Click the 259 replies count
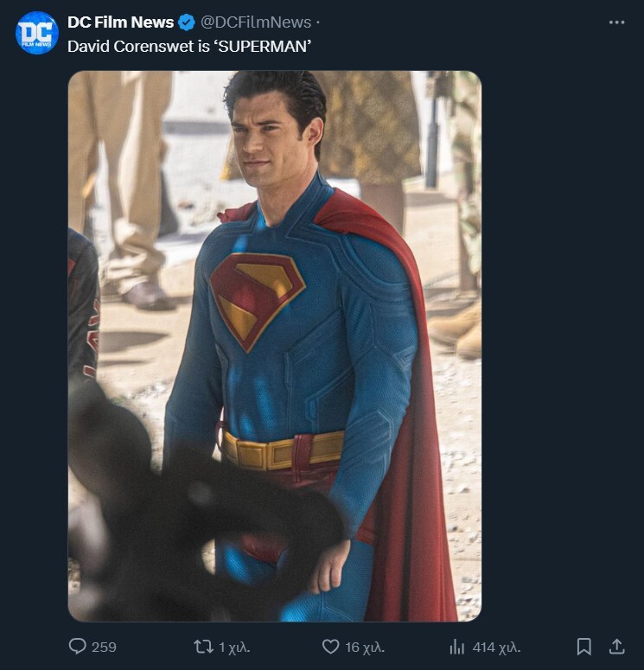 [104, 647]
